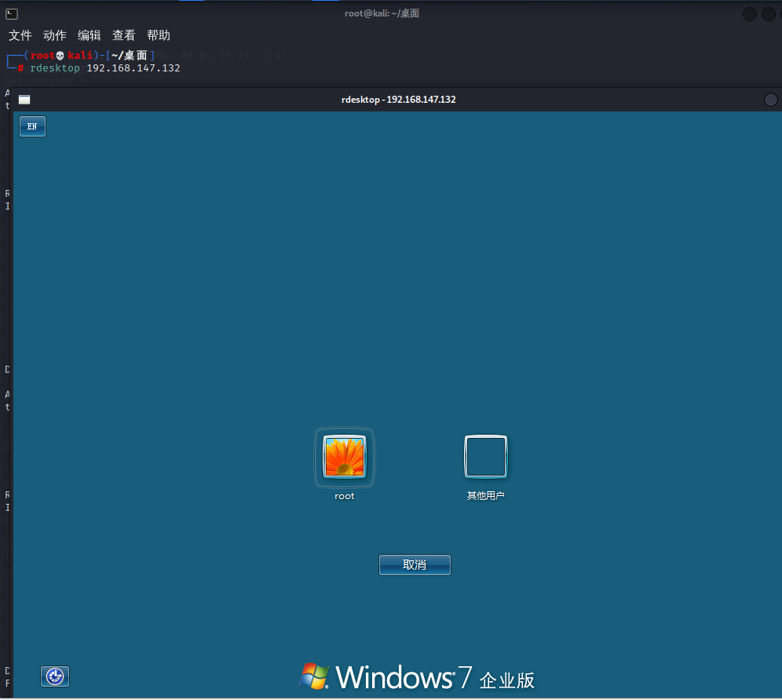Click the root username label
This screenshot has width=782, height=700.
click(344, 496)
